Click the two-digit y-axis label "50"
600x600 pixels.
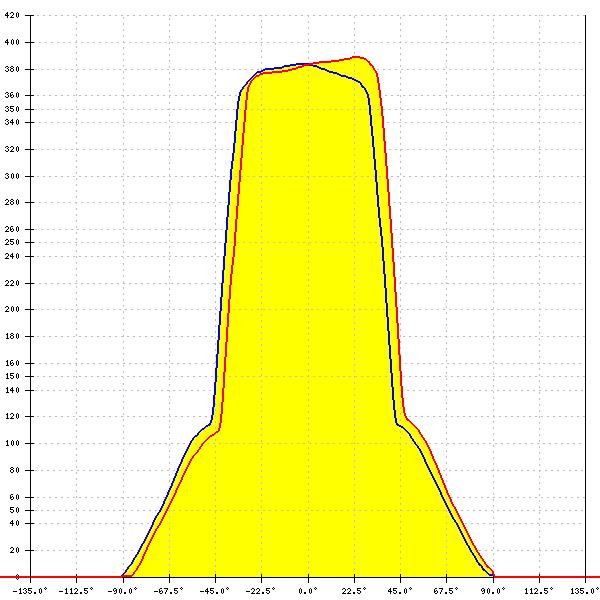pos(14,510)
